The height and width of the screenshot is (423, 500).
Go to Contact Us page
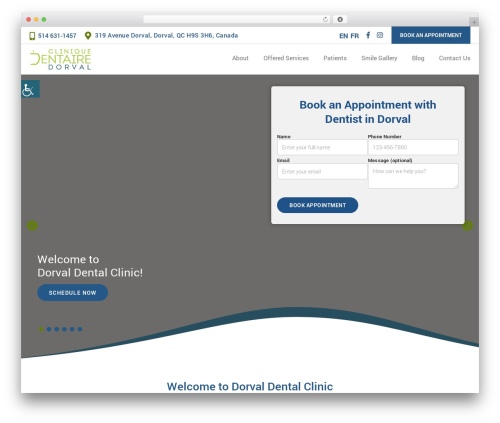click(454, 58)
